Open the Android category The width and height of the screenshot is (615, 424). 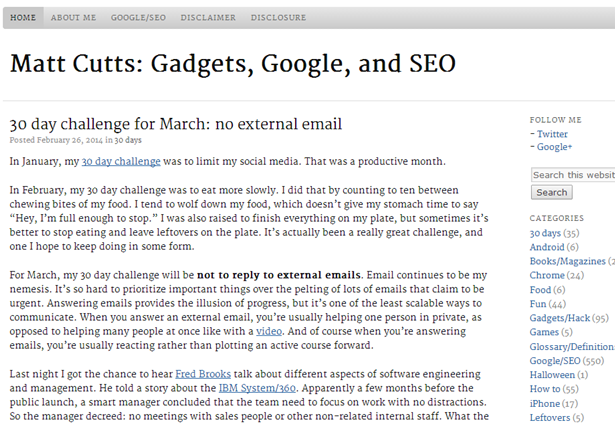(x=547, y=247)
